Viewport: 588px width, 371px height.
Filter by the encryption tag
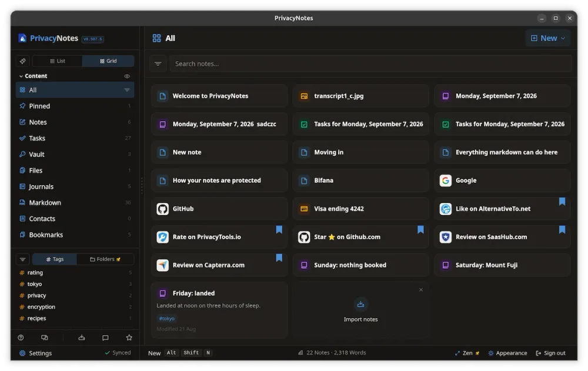[75, 307]
